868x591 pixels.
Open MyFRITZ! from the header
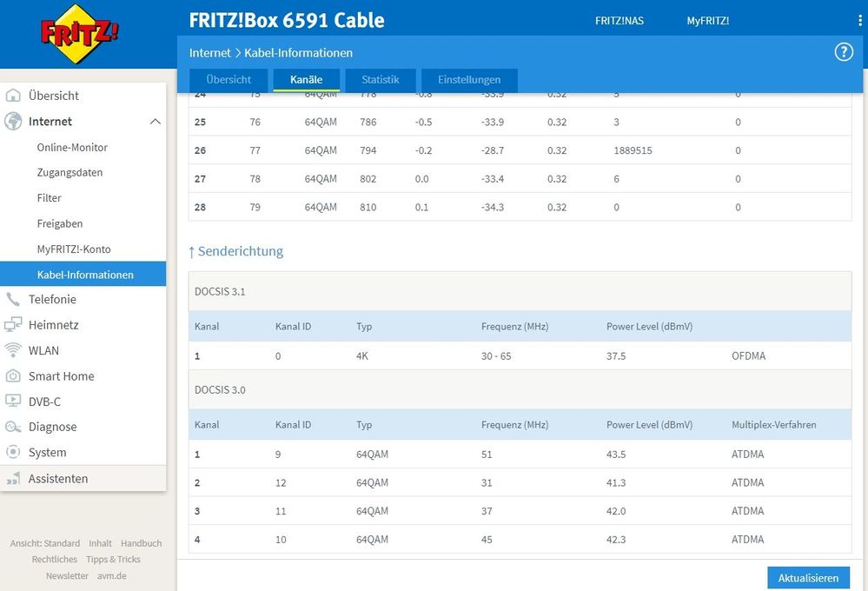click(x=708, y=21)
